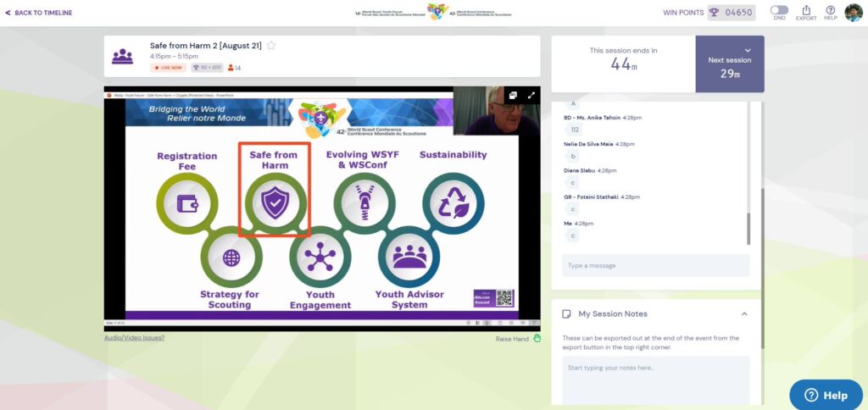Click the Export icon in header

806,11
